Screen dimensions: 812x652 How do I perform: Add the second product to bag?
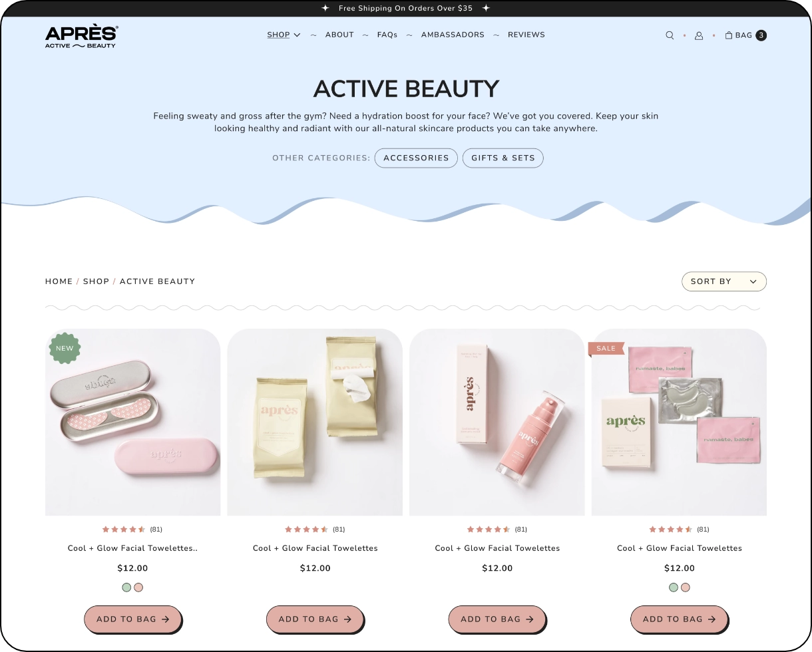click(x=315, y=619)
